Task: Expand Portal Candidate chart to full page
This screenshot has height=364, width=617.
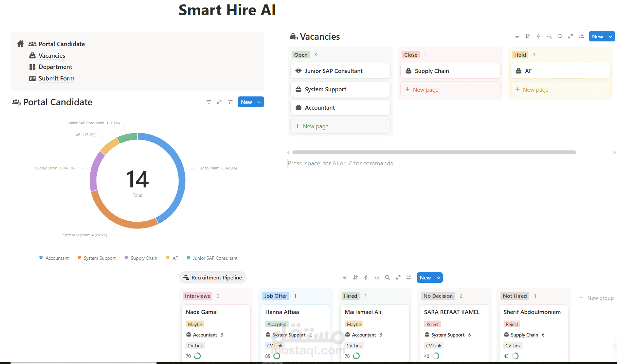Action: [219, 102]
